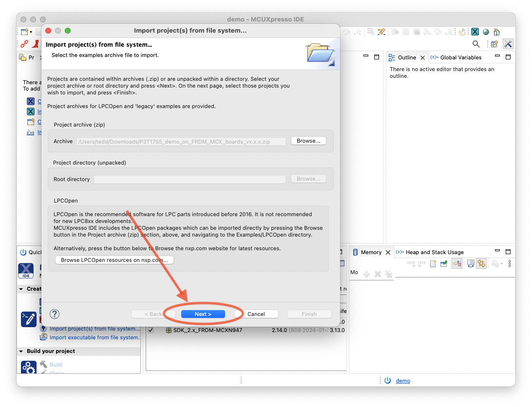Image resolution: width=532 pixels, height=407 pixels.
Task: Click the red link icon in toolbar
Action: pyautogui.click(x=24, y=44)
